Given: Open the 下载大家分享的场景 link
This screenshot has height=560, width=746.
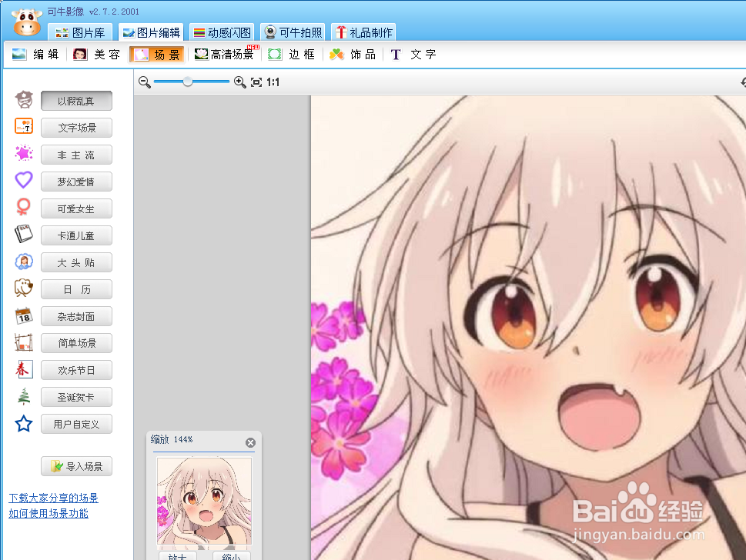Looking at the screenshot, I should 53,498.
